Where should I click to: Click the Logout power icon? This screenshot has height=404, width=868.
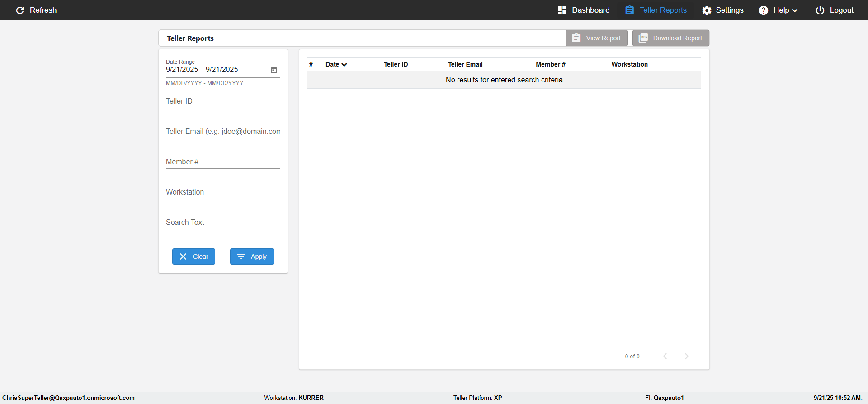820,10
